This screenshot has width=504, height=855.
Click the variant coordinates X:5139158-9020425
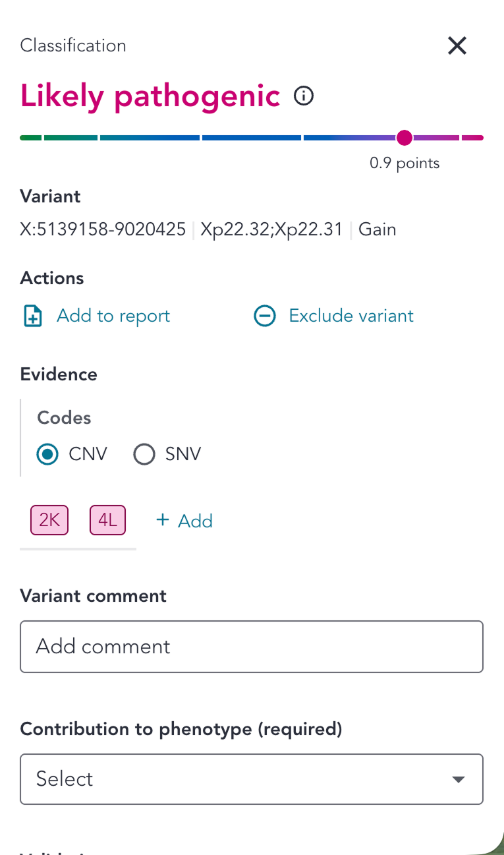pos(103,229)
